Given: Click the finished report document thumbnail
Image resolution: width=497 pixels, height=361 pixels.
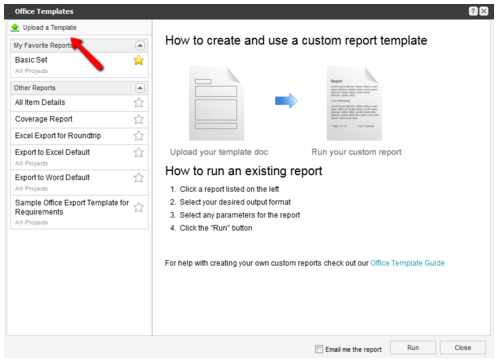Looking at the screenshot, I should coord(354,103).
